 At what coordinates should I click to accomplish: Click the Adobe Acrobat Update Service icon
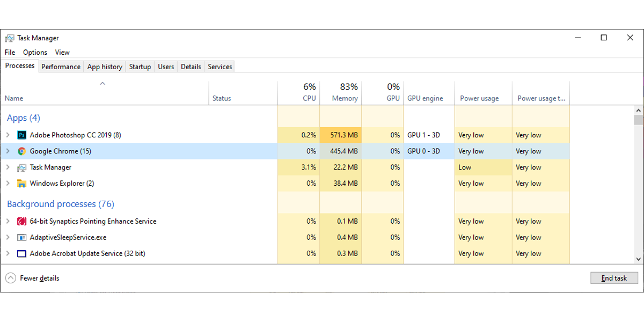pos(22,253)
